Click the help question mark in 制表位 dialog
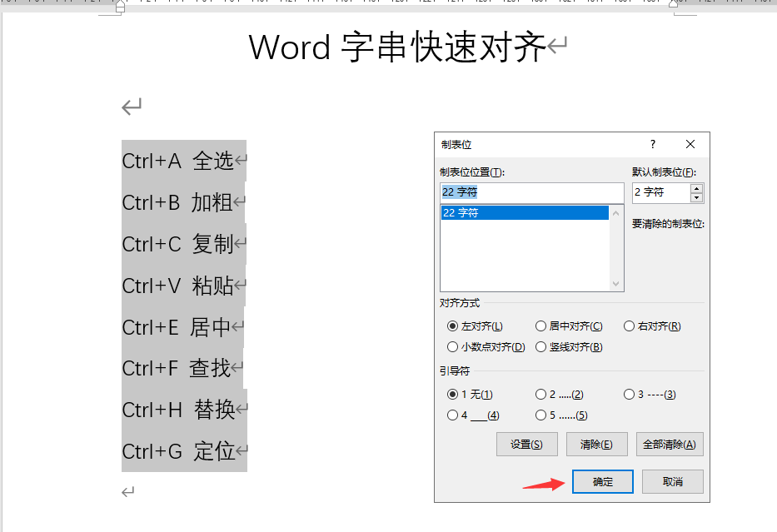Screen dimensions: 777x532 click(653, 144)
